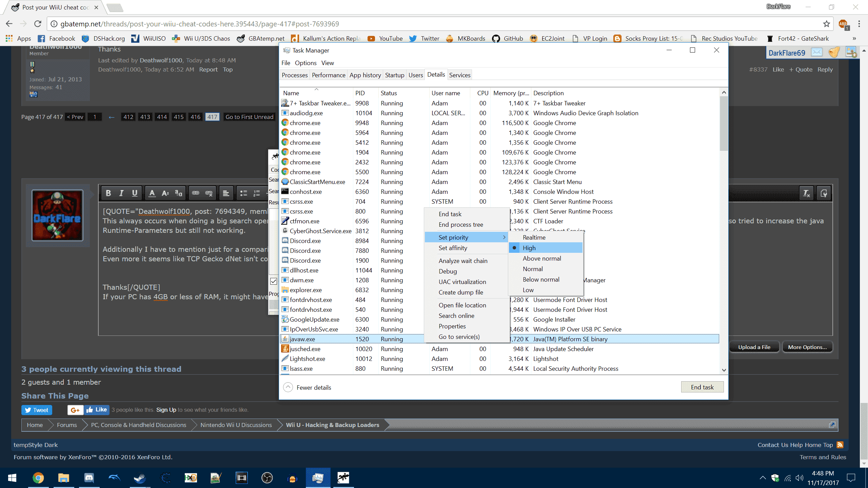This screenshot has width=868, height=488.
Task: Sort processes by CPU column header
Action: pyautogui.click(x=481, y=93)
